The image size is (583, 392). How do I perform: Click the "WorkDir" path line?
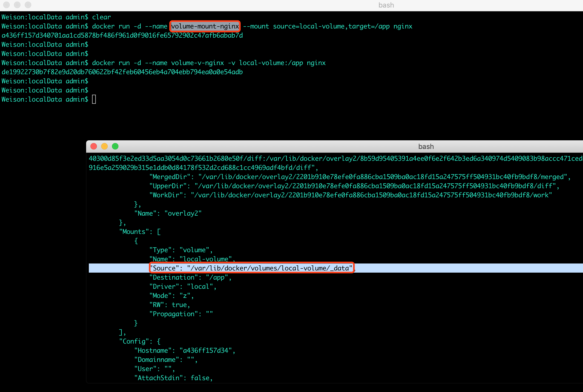[x=350, y=195]
